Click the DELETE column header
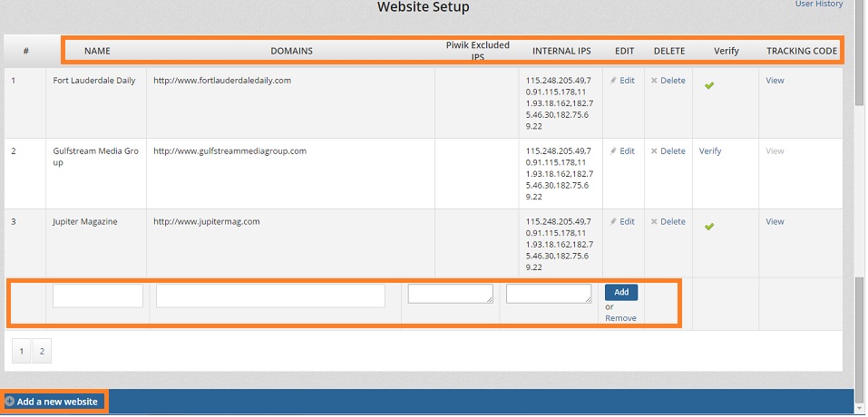The height and width of the screenshot is (417, 868). [x=669, y=51]
